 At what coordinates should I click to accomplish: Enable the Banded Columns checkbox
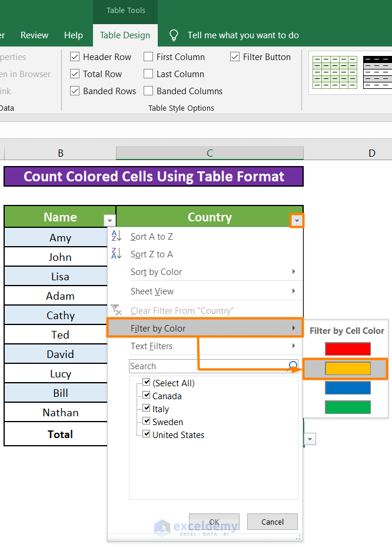pyautogui.click(x=148, y=91)
